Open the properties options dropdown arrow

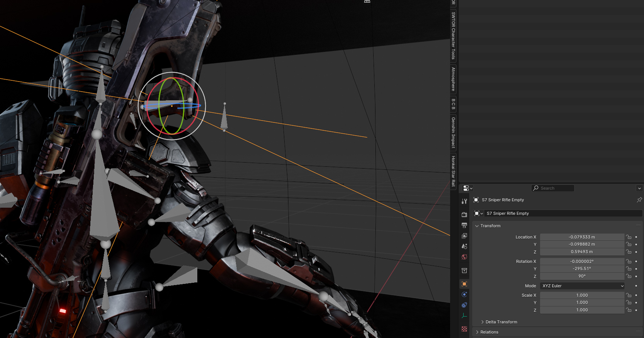tap(639, 188)
